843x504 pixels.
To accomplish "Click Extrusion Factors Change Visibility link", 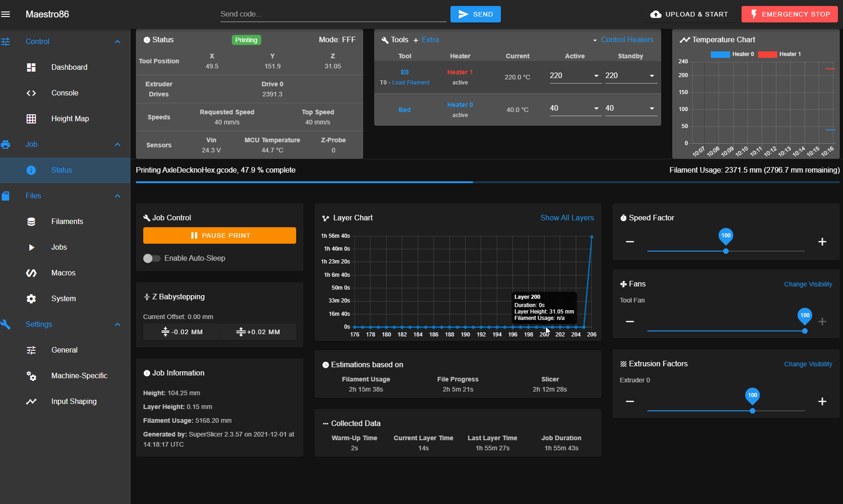I will (x=808, y=364).
